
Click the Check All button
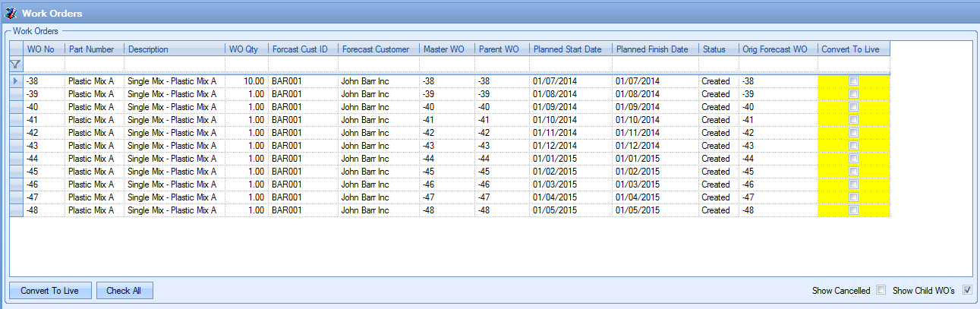click(x=124, y=290)
